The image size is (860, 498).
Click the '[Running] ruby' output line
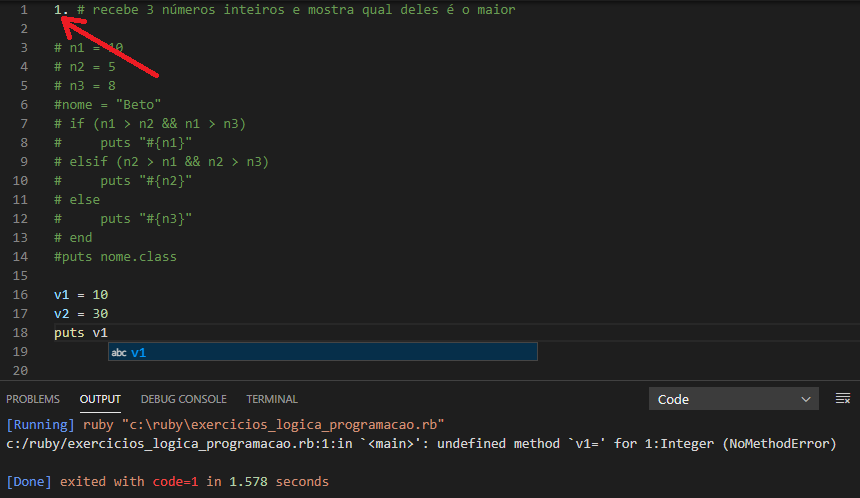coord(225,424)
